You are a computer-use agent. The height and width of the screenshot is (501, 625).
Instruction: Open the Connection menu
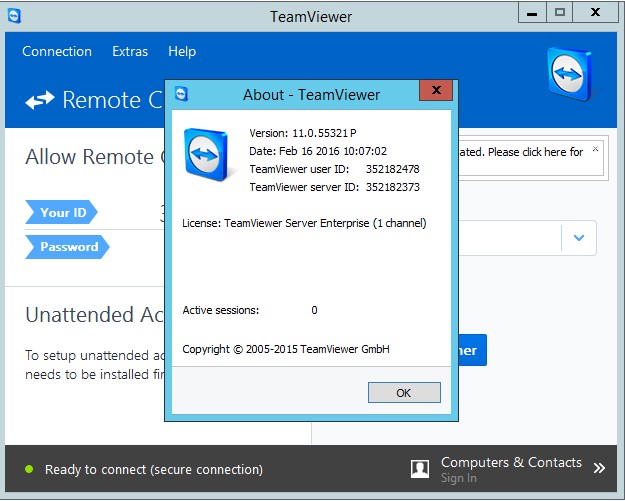[x=57, y=51]
